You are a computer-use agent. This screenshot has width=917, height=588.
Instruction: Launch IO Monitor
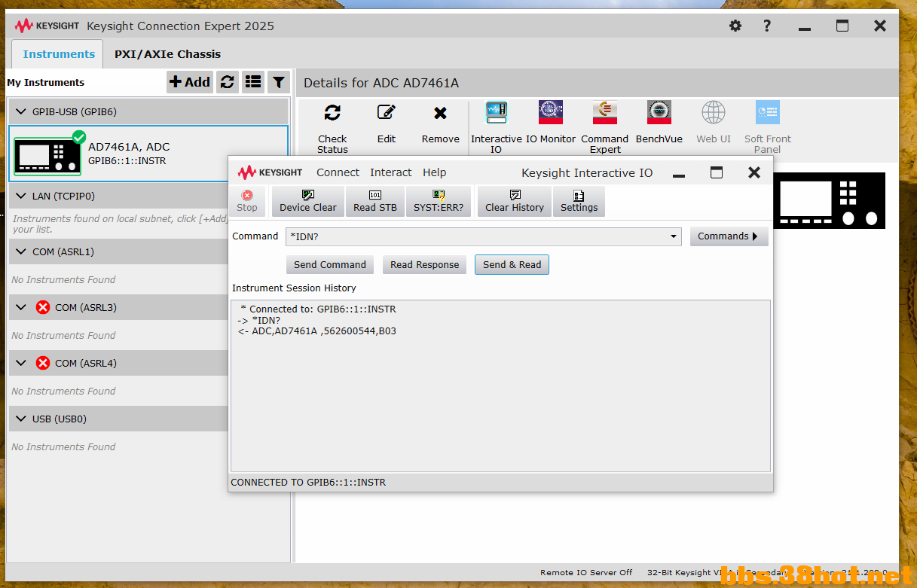[551, 123]
